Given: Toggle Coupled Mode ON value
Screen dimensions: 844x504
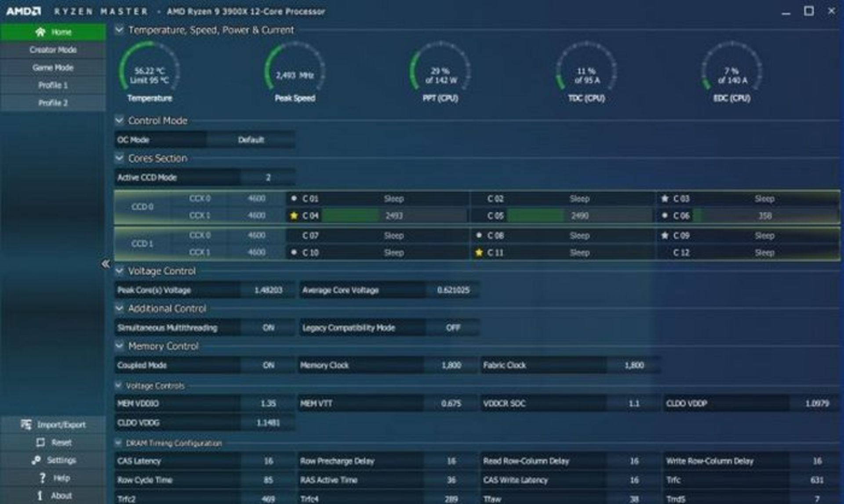Looking at the screenshot, I should (x=268, y=365).
